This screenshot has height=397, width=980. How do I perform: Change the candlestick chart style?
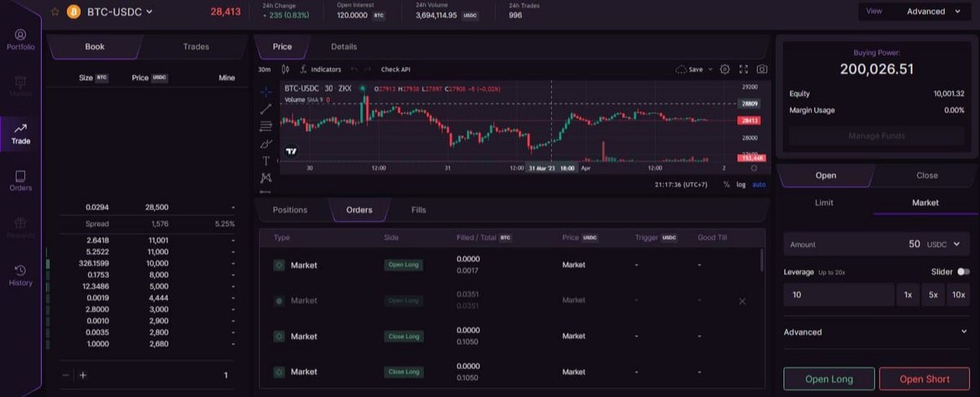285,69
